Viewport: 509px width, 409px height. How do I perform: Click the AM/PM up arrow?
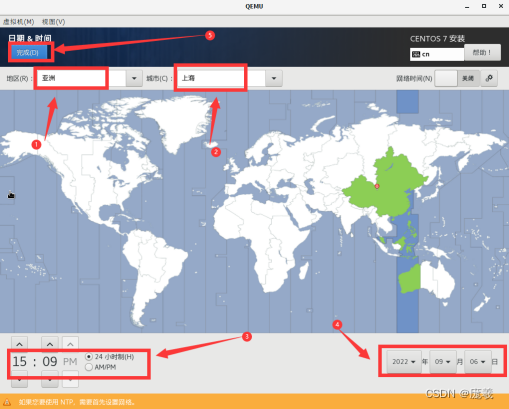pyautogui.click(x=70, y=344)
